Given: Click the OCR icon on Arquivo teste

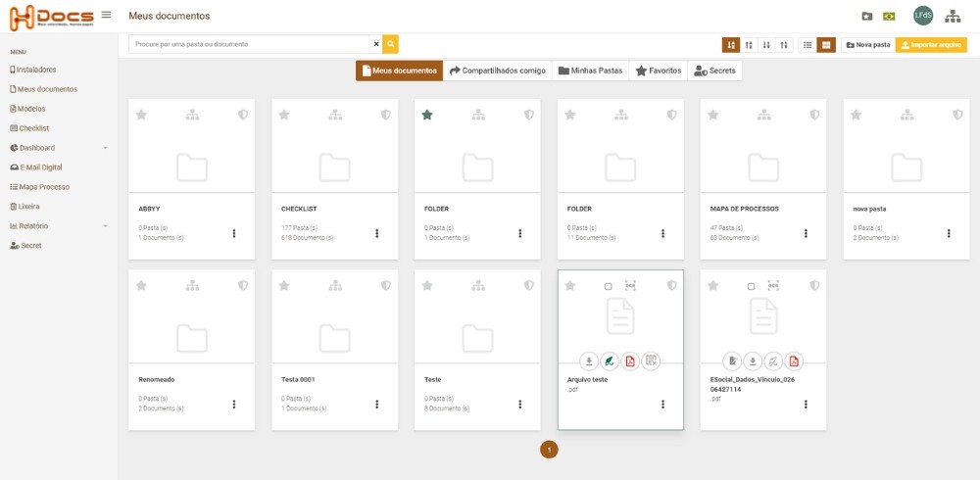Looking at the screenshot, I should click(630, 286).
